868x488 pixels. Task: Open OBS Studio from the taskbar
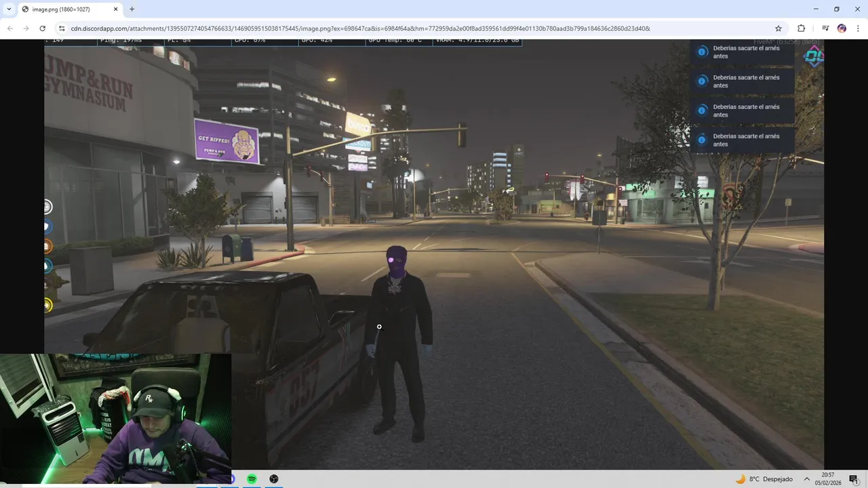[274, 479]
